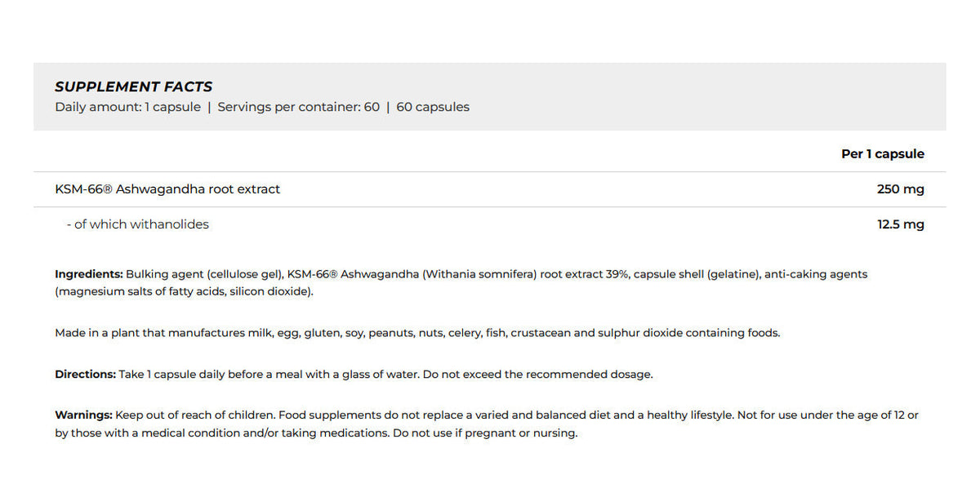Click the 'Made in a plant' allergen statement
980x497 pixels.
pos(417,333)
